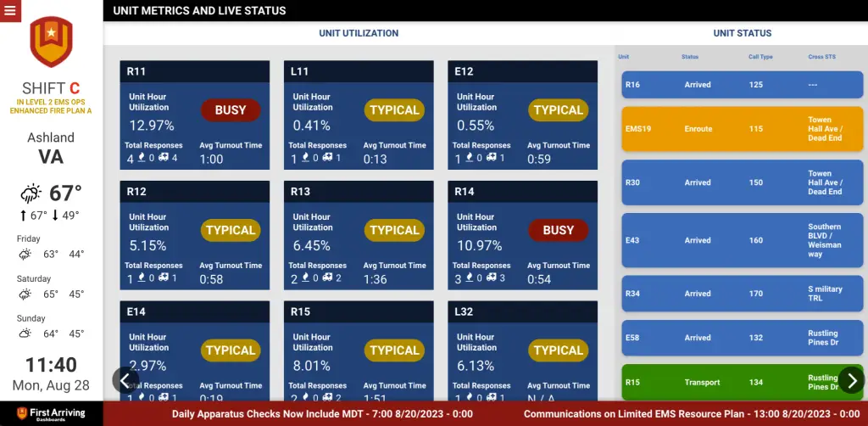This screenshot has width=868, height=426.
Task: Select the Unit Status section header
Action: [x=743, y=33]
